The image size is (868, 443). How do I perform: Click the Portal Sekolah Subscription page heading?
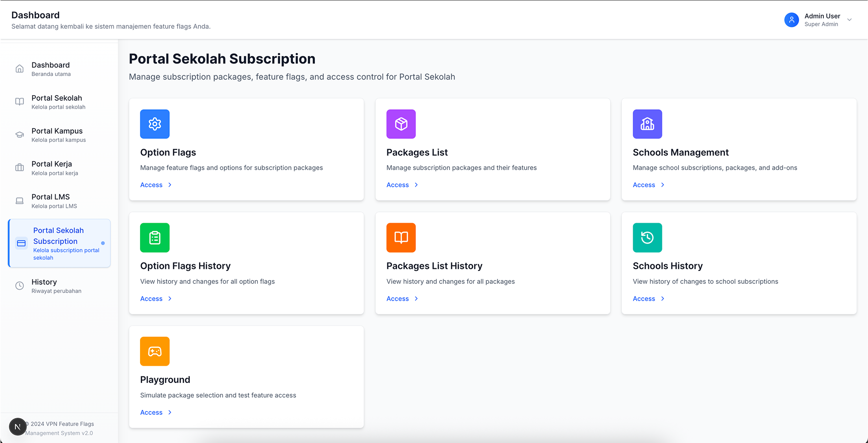click(222, 59)
